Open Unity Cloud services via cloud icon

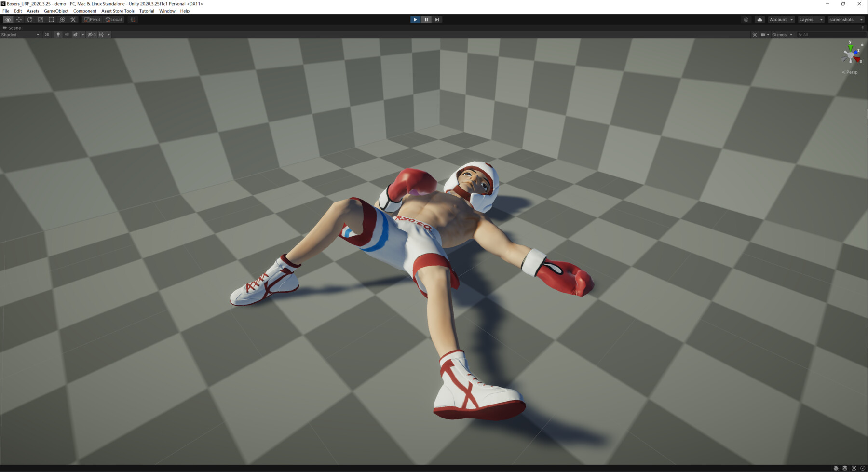point(759,19)
